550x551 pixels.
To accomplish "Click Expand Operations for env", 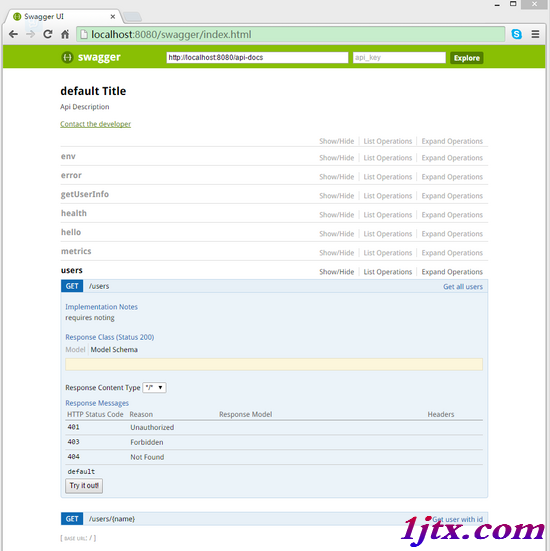I will pyautogui.click(x=452, y=158).
